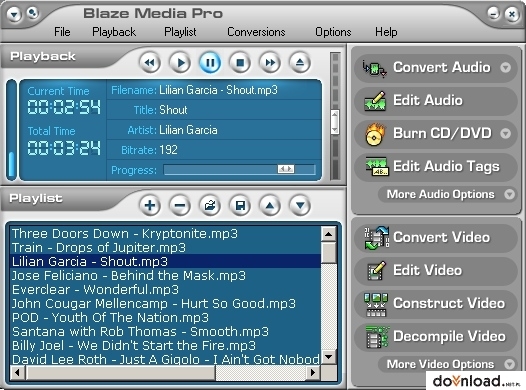Move selected playlist item up
The height and width of the screenshot is (390, 526).
[x=270, y=205]
